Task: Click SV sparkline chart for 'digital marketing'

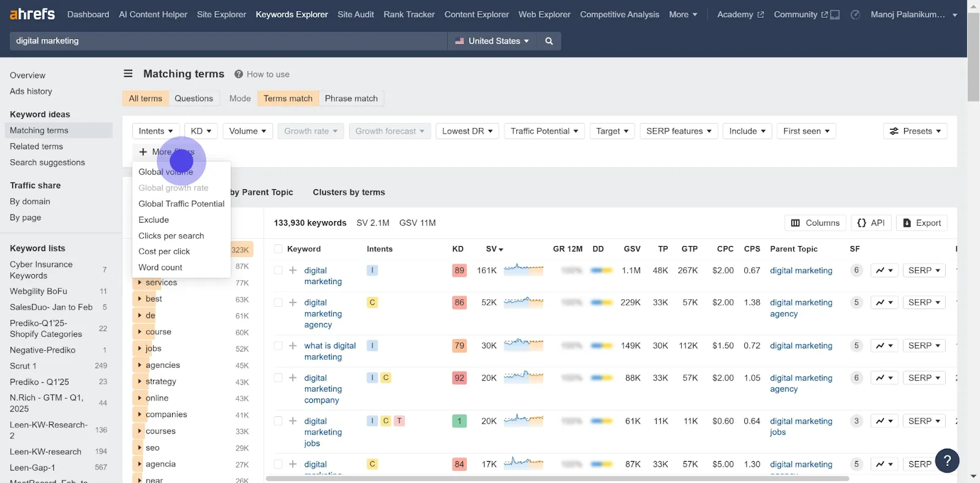Action: point(523,269)
